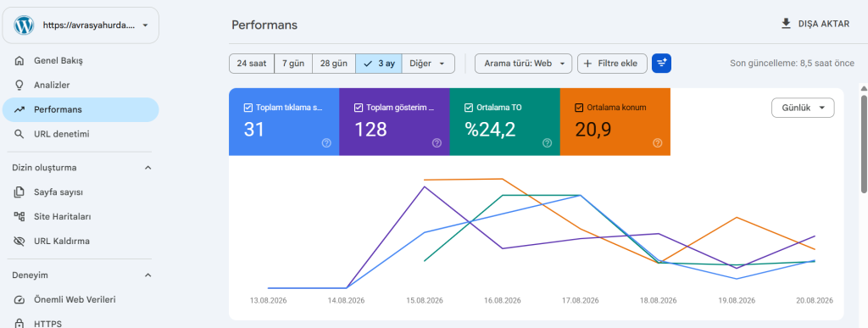Open the property selector dropdown arrow
Viewport: 868px width, 328px height.
[x=145, y=25]
